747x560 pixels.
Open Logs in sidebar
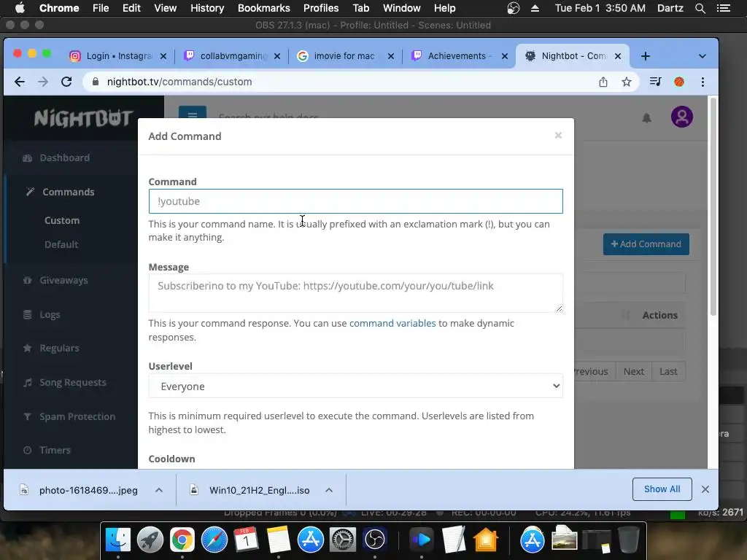tap(50, 314)
